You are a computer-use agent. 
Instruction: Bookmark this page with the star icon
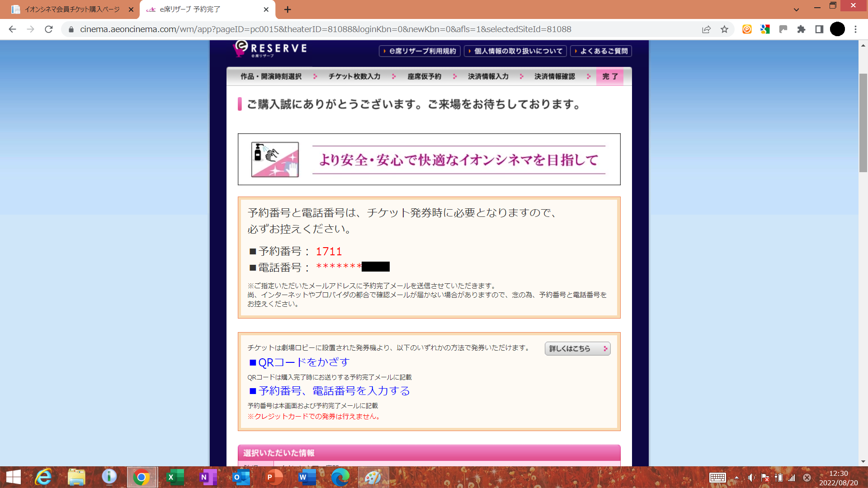[724, 29]
